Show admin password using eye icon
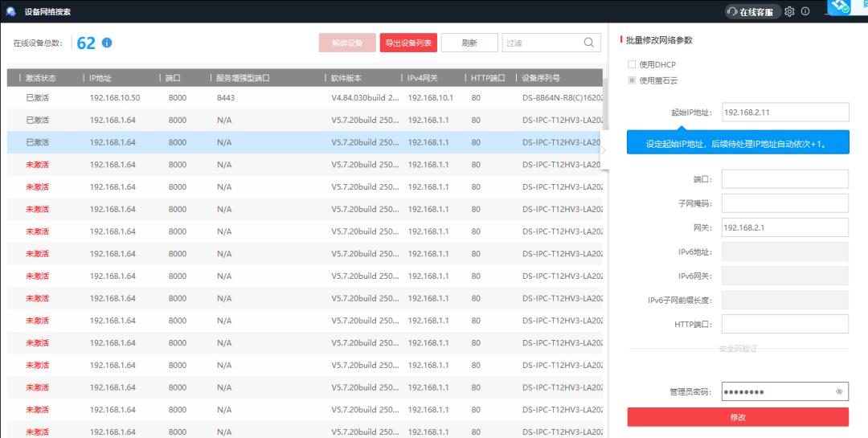 pyautogui.click(x=839, y=392)
